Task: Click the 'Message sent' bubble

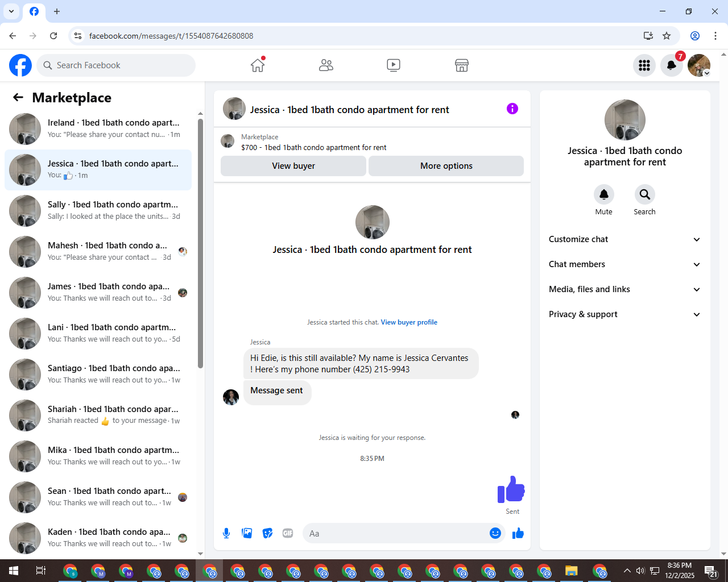Action: click(277, 393)
